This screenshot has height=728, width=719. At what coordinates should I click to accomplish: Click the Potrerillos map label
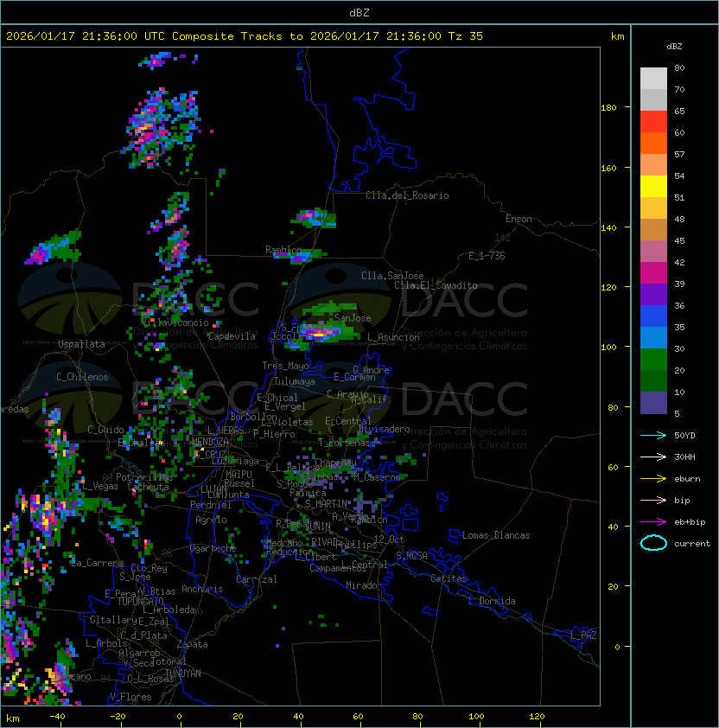pos(144,477)
